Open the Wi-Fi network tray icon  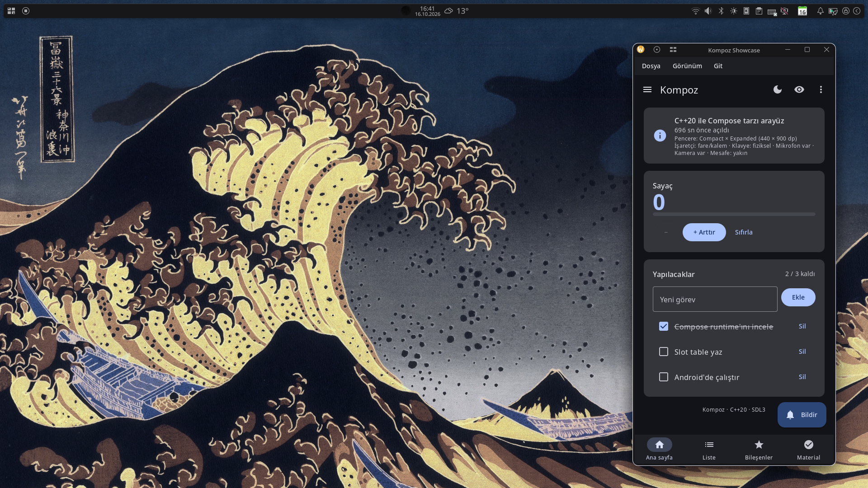(x=696, y=11)
